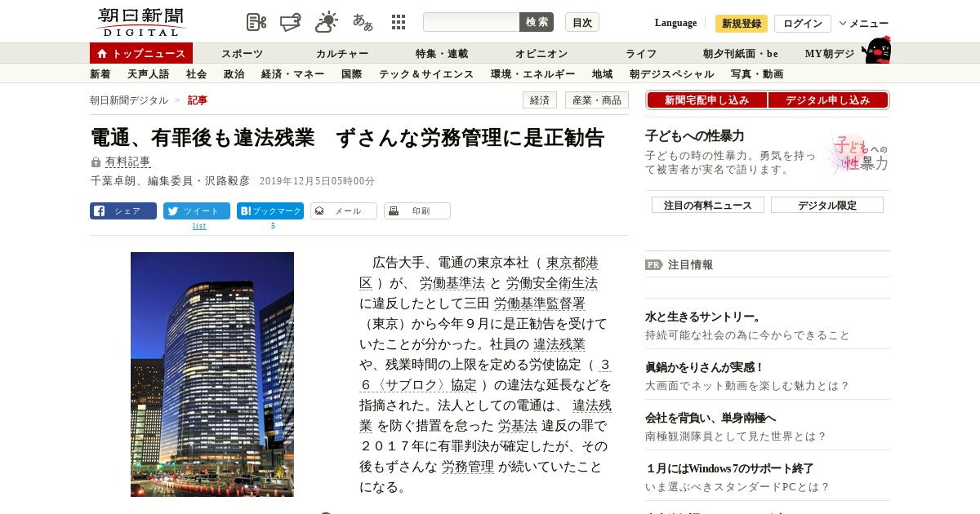The image size is (980, 514).
Task: Open 子どもへの性暴力 feature
Action: tap(694, 135)
